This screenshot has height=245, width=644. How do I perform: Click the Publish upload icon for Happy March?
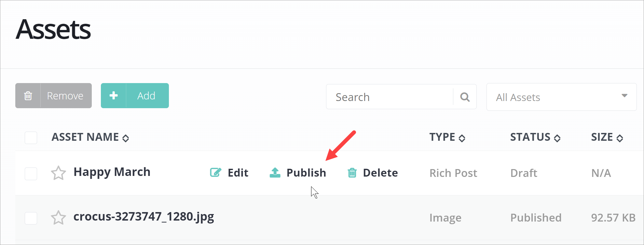click(275, 172)
